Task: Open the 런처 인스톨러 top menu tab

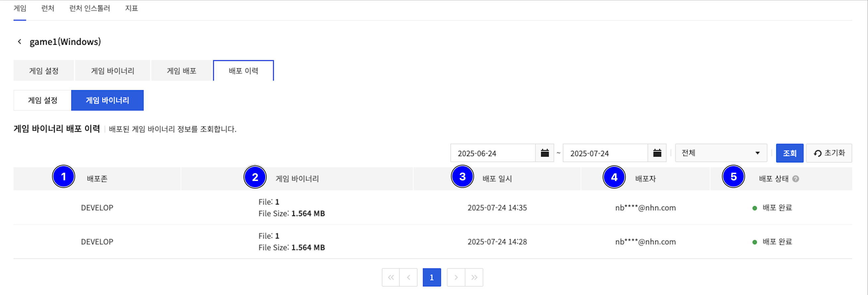Action: (x=90, y=8)
